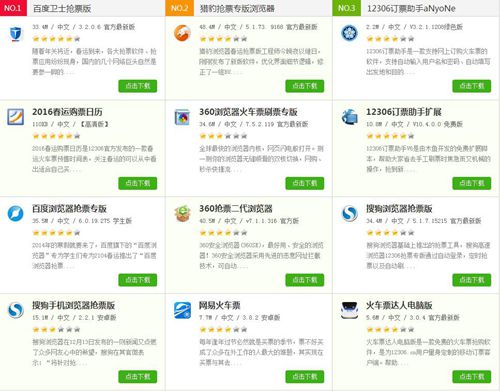Download 360浏览器火车票刷票专版 with 点击下载
Image resolution: width=500 pixels, height=391 pixels.
(x=305, y=183)
